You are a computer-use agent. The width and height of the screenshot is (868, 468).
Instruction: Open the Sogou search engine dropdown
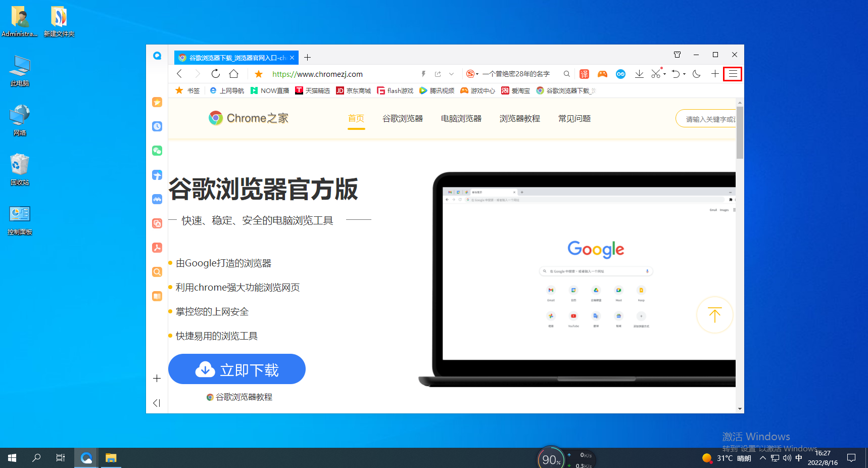[472, 74]
